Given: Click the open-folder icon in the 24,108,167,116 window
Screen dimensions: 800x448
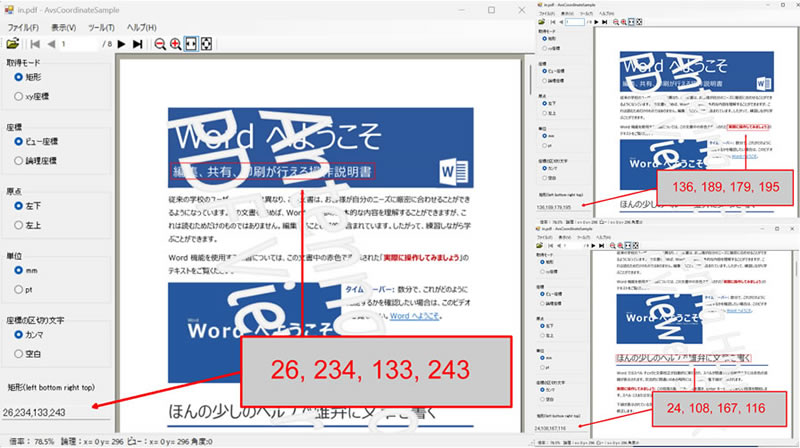Looking at the screenshot, I should [x=539, y=245].
